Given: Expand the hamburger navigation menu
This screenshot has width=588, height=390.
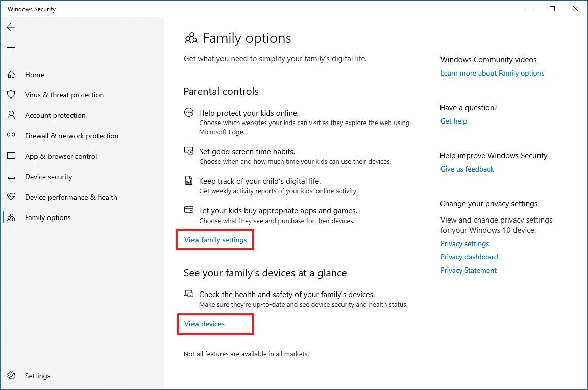Looking at the screenshot, I should pos(11,50).
